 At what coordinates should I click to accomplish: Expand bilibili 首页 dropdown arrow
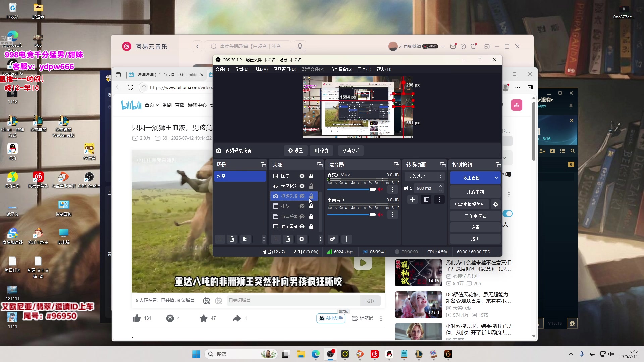(157, 105)
